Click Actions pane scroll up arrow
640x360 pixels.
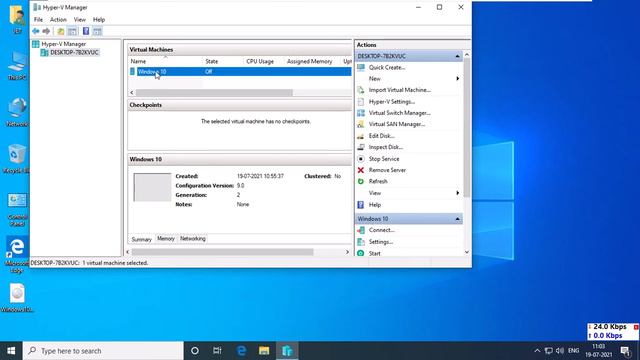467,54
